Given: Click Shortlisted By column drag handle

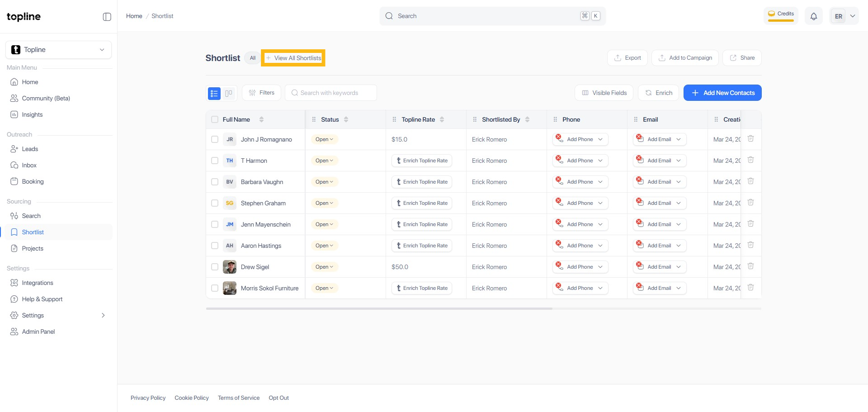Looking at the screenshot, I should coord(475,119).
